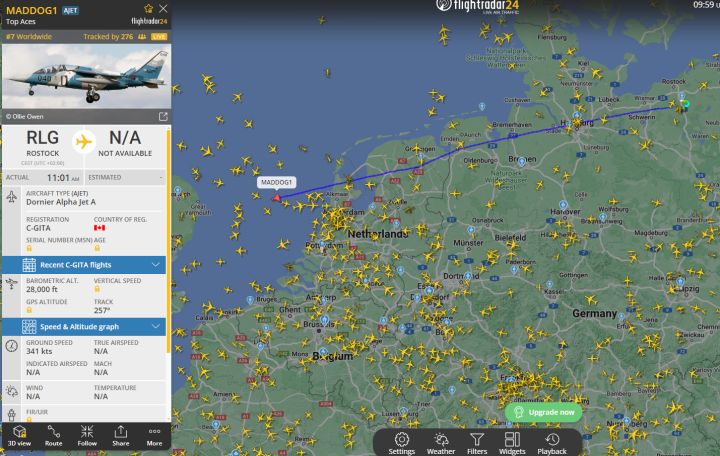Follow the MADDOG1 aircraft

pos(87,436)
